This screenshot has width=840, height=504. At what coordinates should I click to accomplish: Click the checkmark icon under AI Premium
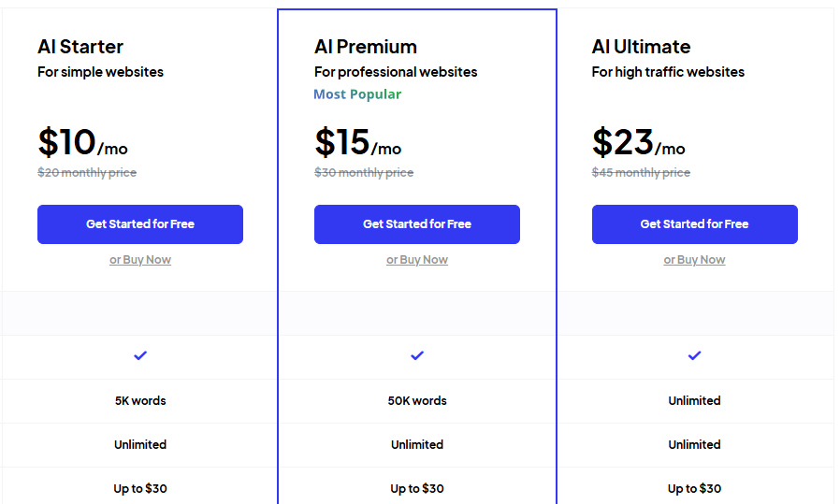tap(417, 355)
